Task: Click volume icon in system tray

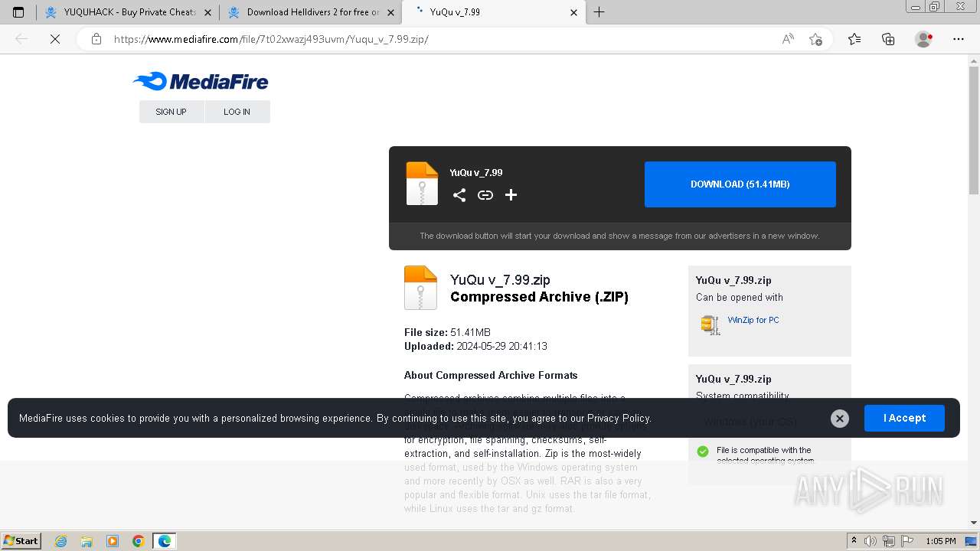Action: [870, 541]
